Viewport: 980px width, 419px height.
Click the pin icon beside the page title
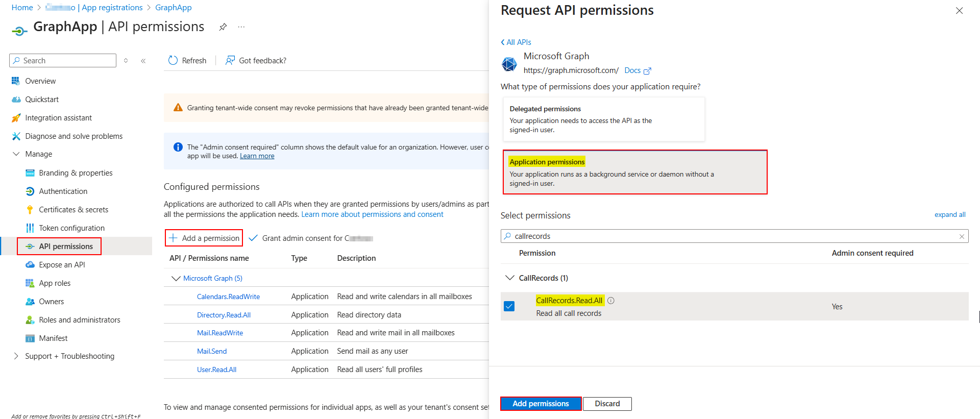223,27
